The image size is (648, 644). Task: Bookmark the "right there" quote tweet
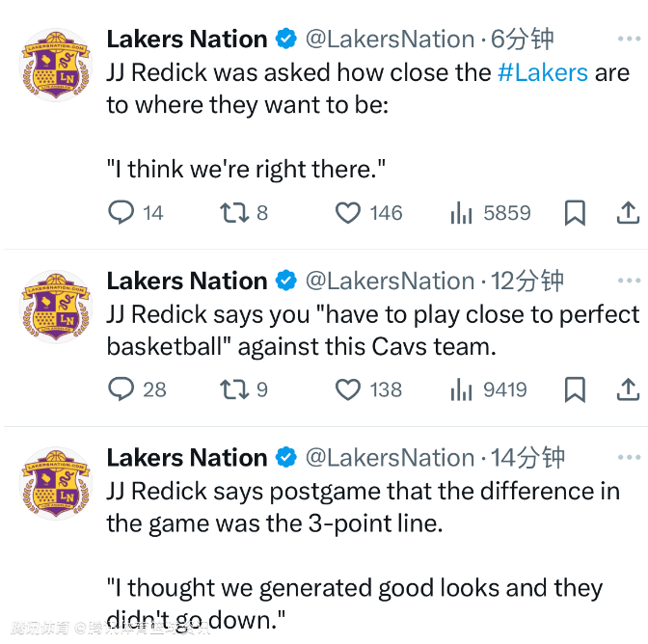coord(575,213)
